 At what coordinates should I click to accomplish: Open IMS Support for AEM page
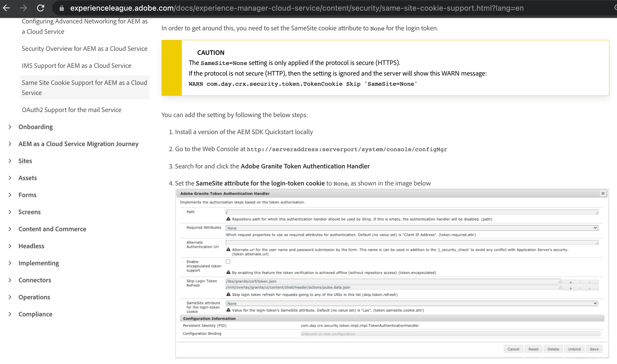76,66
